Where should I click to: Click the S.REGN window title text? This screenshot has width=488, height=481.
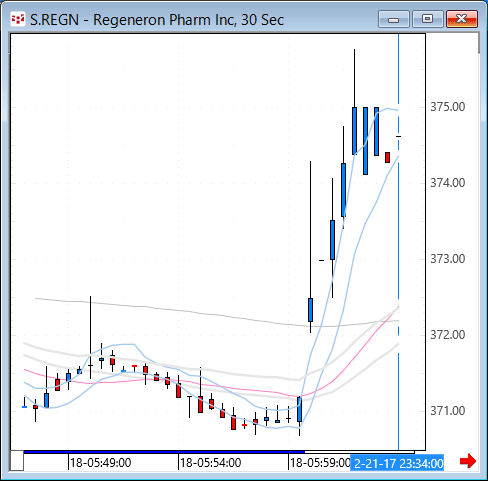pyautogui.click(x=157, y=20)
